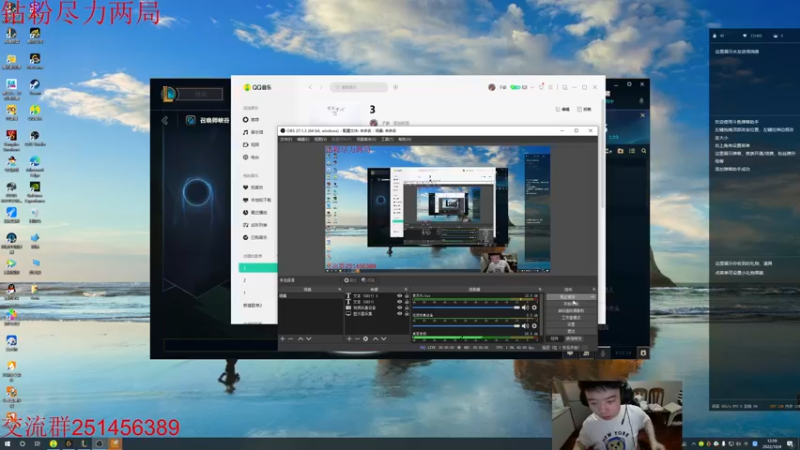Toggle the lock on display capture source

(x=407, y=314)
